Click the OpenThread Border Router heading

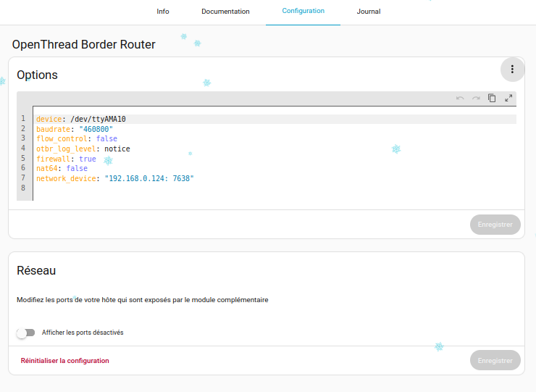(84, 44)
